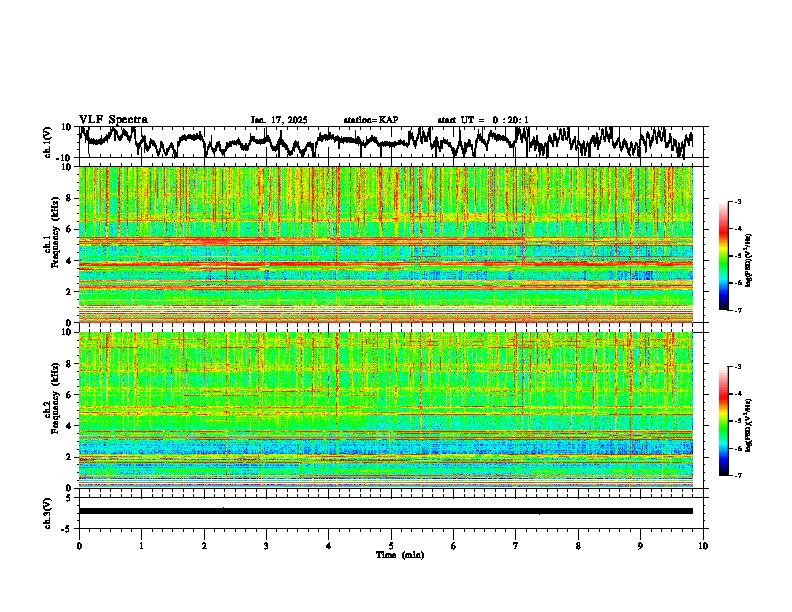Click the ch.1 voltage waveform plot
The width and height of the screenshot is (792, 612).
coord(385,142)
